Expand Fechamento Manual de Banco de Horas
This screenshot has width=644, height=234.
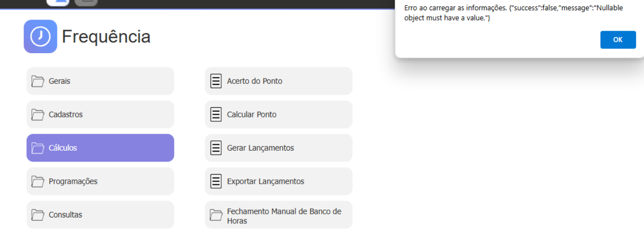point(278,214)
